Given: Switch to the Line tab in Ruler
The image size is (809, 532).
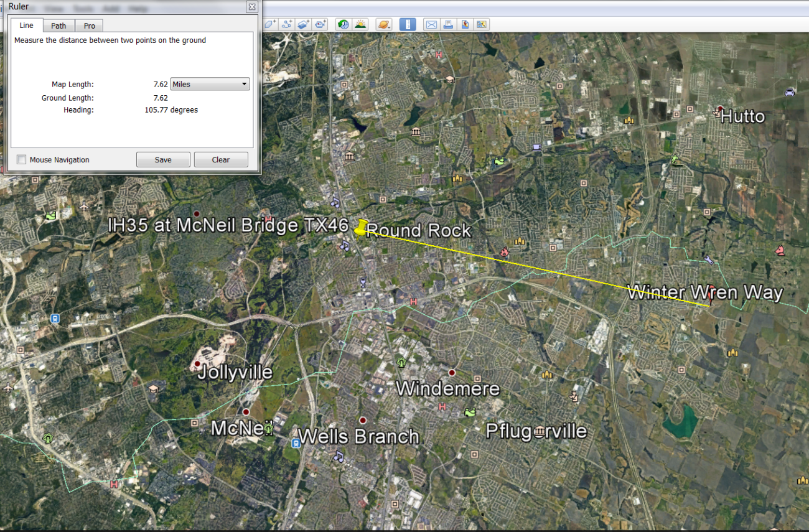Looking at the screenshot, I should (27, 26).
